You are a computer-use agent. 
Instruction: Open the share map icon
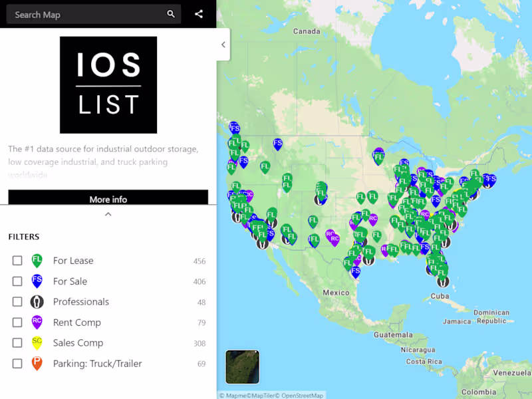pos(199,14)
